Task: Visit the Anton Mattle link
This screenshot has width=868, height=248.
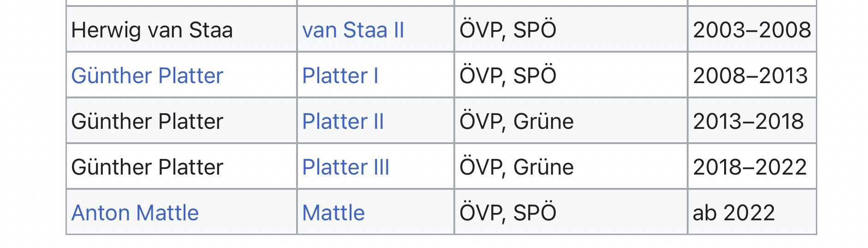Action: 135,213
